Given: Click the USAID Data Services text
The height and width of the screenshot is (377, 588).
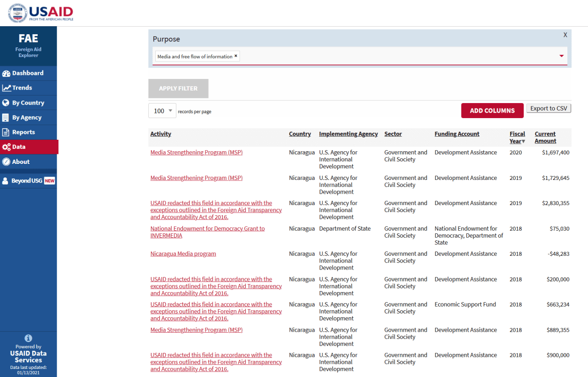Looking at the screenshot, I should click(x=28, y=356).
